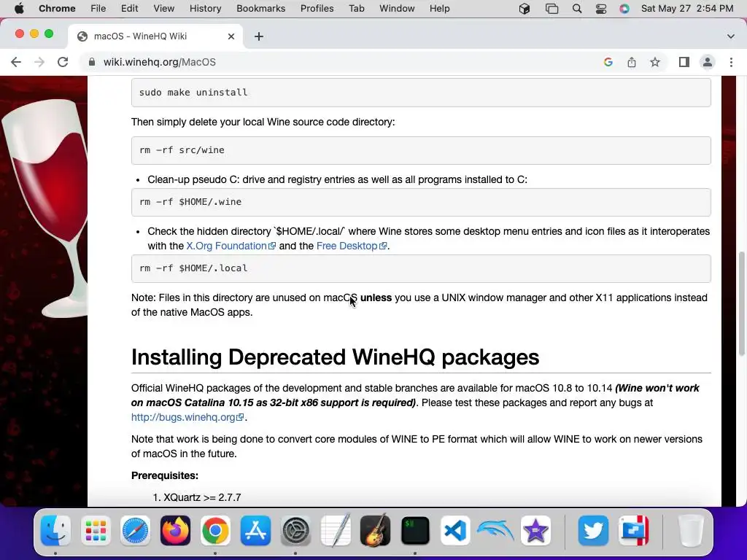747x560 pixels.
Task: Open the Profiles menu
Action: coord(317,9)
